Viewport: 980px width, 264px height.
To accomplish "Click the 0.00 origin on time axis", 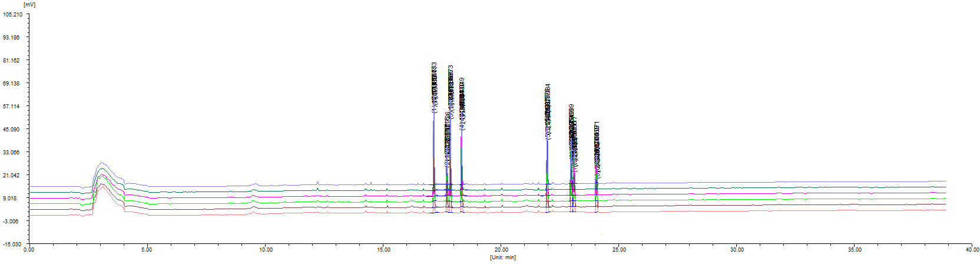I will 29,250.
